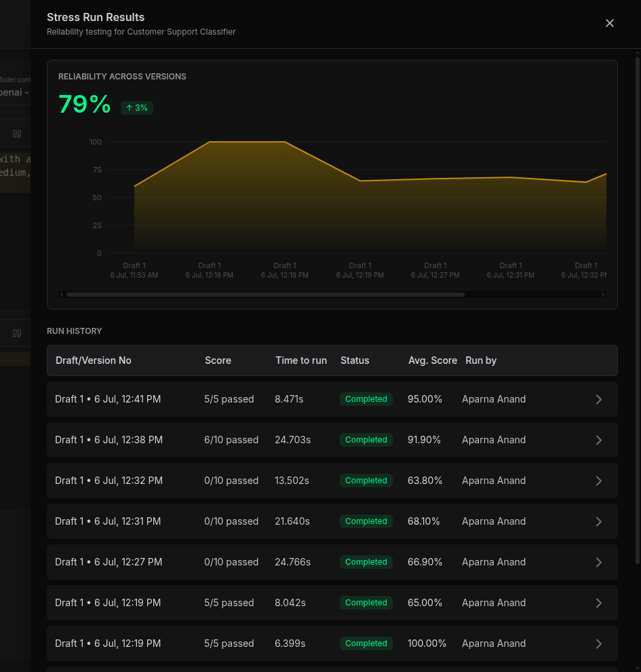Close the Stress Run Results panel
Image resolution: width=641 pixels, height=672 pixels.
coord(609,23)
